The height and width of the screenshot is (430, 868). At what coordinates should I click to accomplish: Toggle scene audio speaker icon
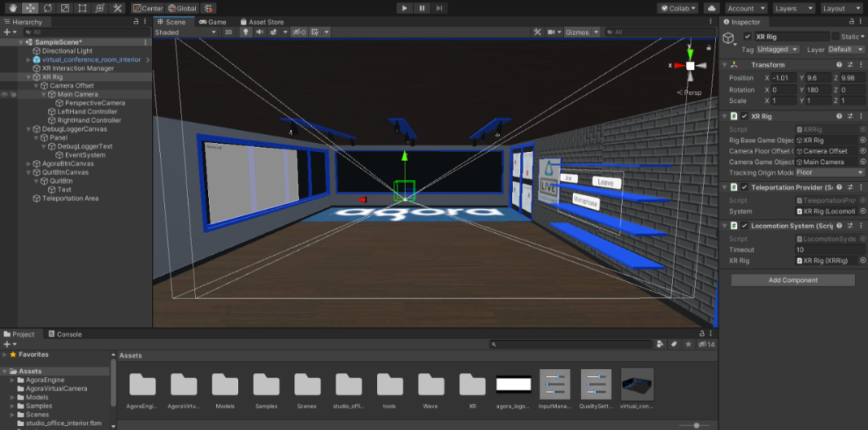click(x=259, y=32)
